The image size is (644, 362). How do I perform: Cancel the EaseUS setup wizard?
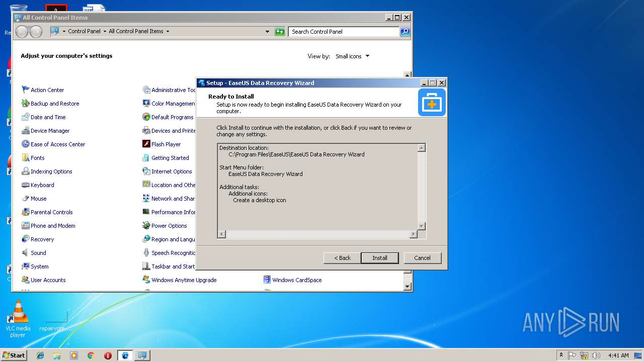pyautogui.click(x=422, y=258)
